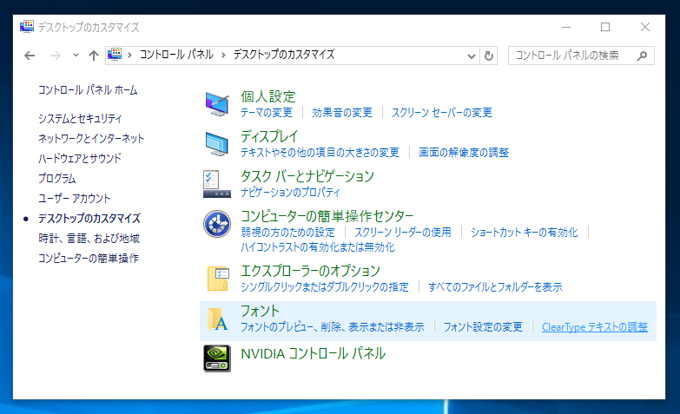Open the 個人設定 monitor icon
Screen dimensions: 680x414
click(217, 104)
